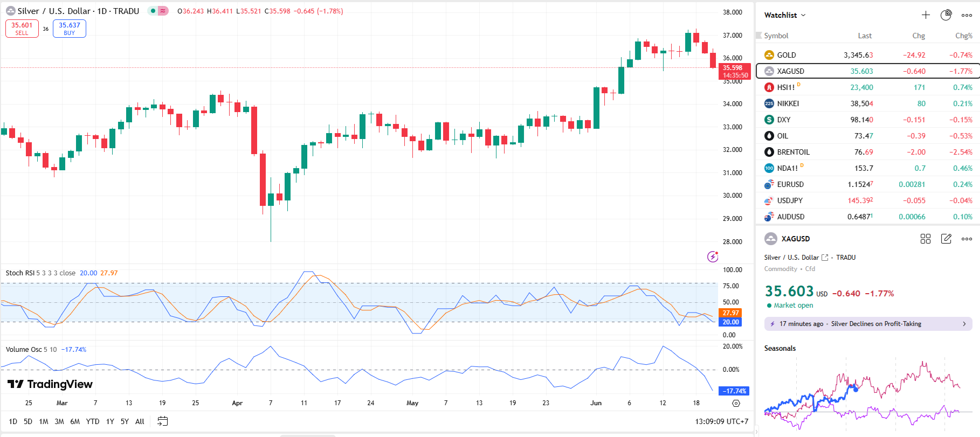Viewport: 980px width, 437px height.
Task: Open the timezone UTC+7 selector
Action: click(721, 421)
